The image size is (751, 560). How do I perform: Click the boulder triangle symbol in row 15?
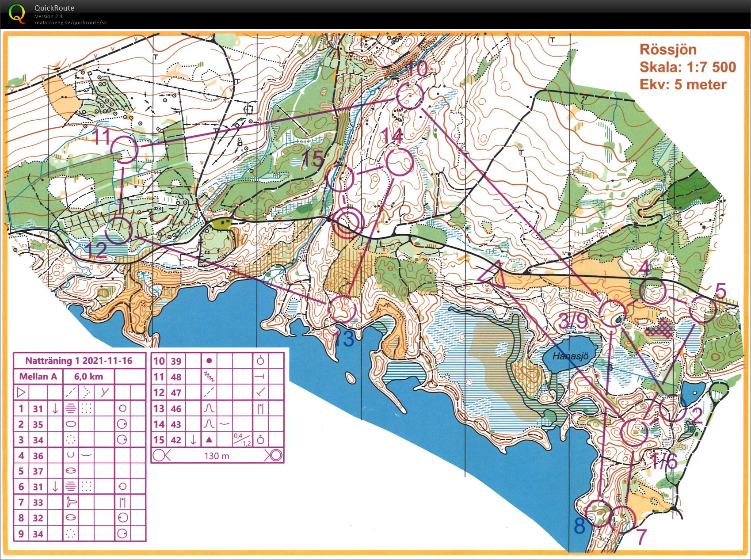[209, 440]
